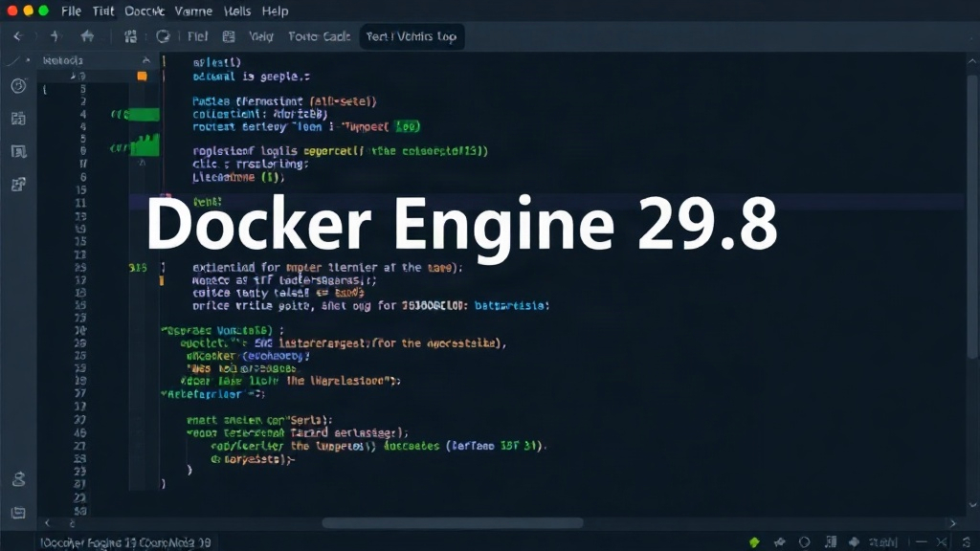
Task: Click the horizontal scrollbar right arrow
Action: pyautogui.click(x=953, y=523)
